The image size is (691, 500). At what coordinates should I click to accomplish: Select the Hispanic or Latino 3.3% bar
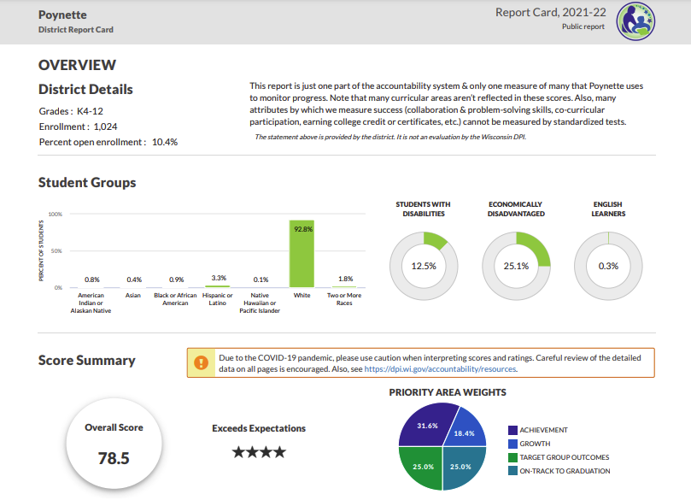219,285
